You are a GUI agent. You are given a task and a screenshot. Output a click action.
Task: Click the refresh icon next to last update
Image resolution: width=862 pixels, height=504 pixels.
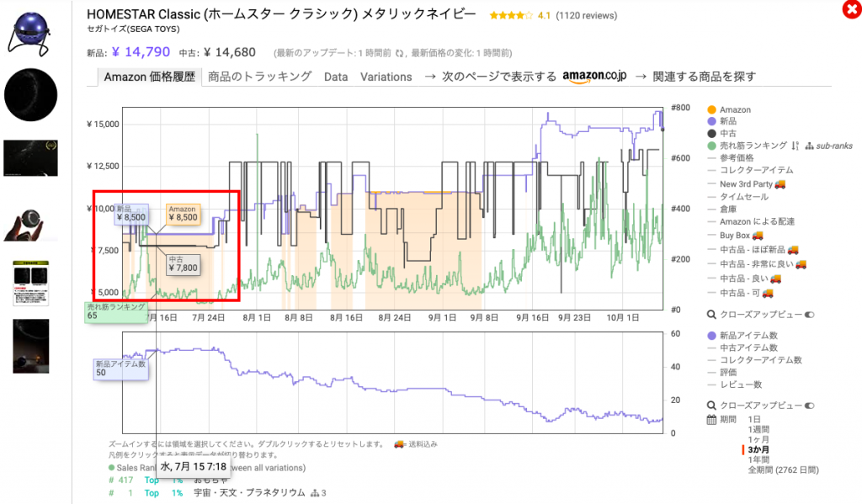(399, 53)
